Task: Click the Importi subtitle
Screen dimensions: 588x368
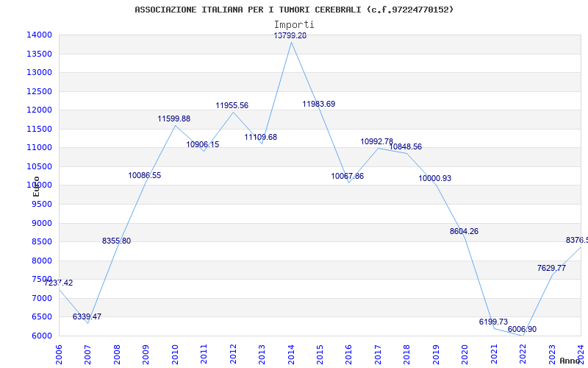Action: (x=294, y=25)
